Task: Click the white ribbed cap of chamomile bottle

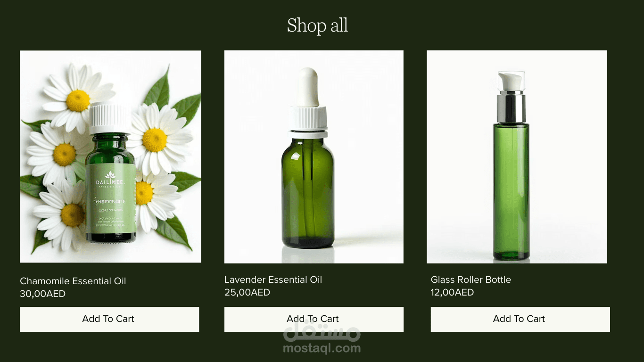Action: [x=108, y=118]
